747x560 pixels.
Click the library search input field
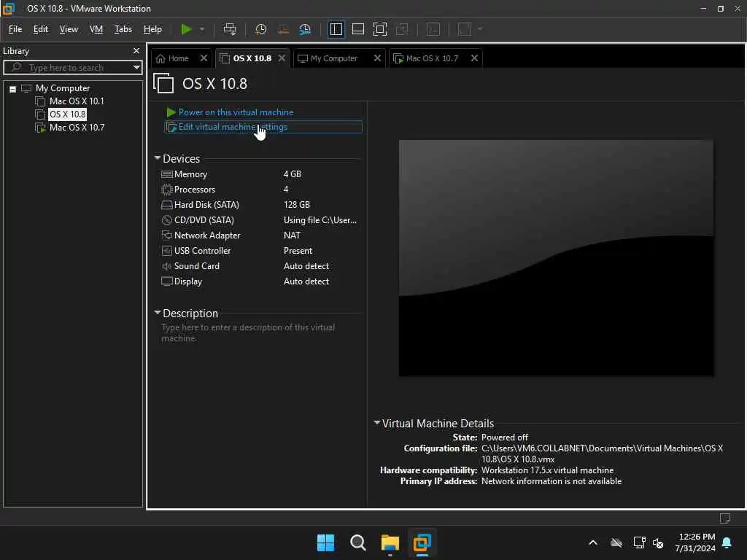(71, 68)
